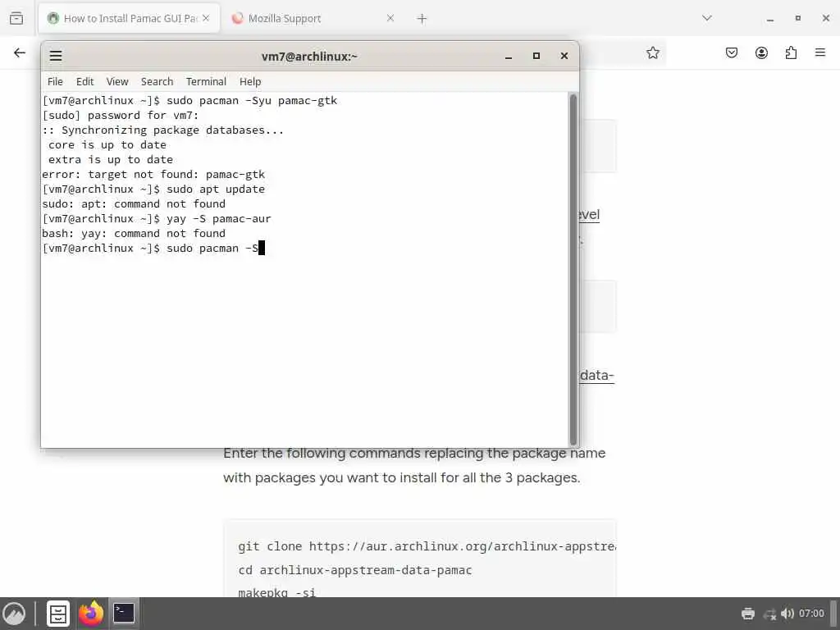The image size is (840, 630).
Task: Open the terminal hamburger menu icon
Action: [56, 56]
